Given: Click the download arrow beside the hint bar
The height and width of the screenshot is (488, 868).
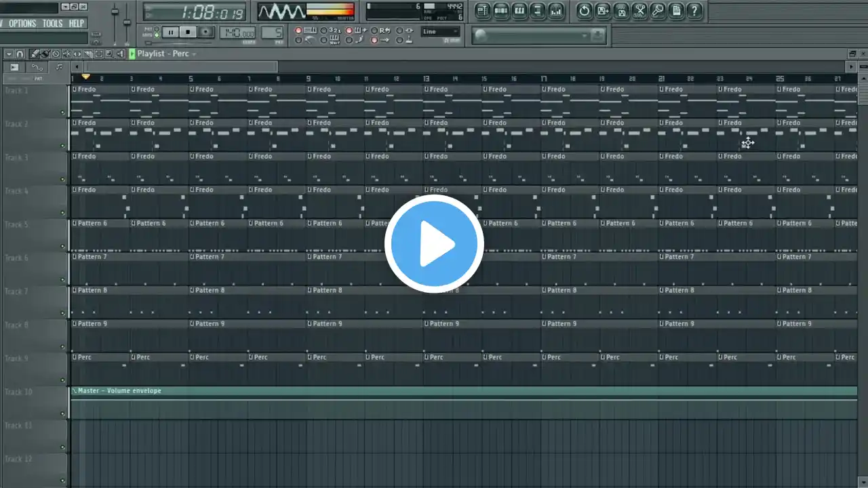Looking at the screenshot, I should tap(598, 35).
